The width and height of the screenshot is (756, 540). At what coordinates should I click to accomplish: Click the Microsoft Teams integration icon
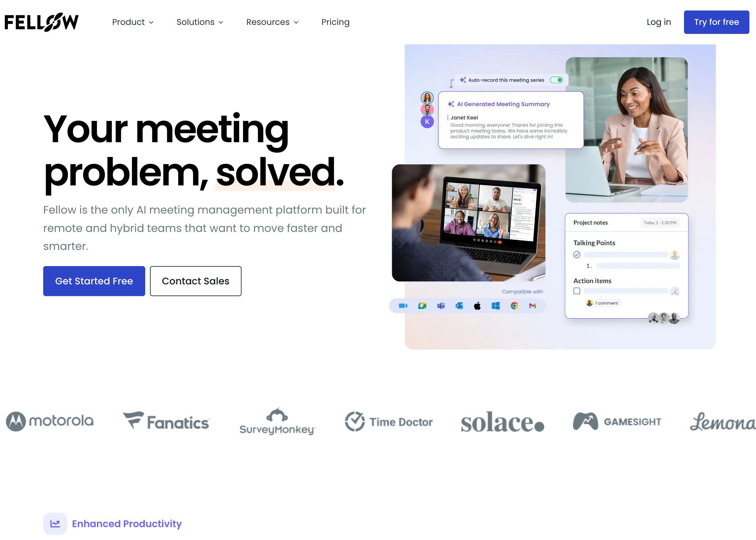tap(440, 305)
